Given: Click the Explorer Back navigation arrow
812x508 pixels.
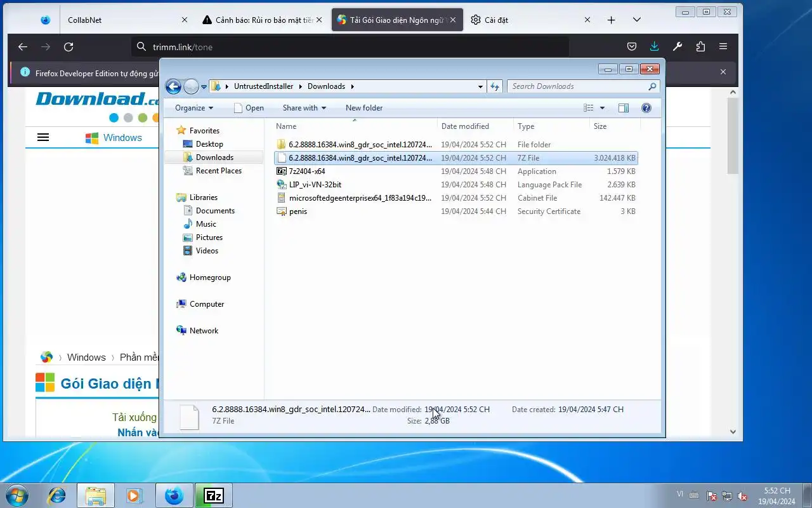Looking at the screenshot, I should coord(173,86).
